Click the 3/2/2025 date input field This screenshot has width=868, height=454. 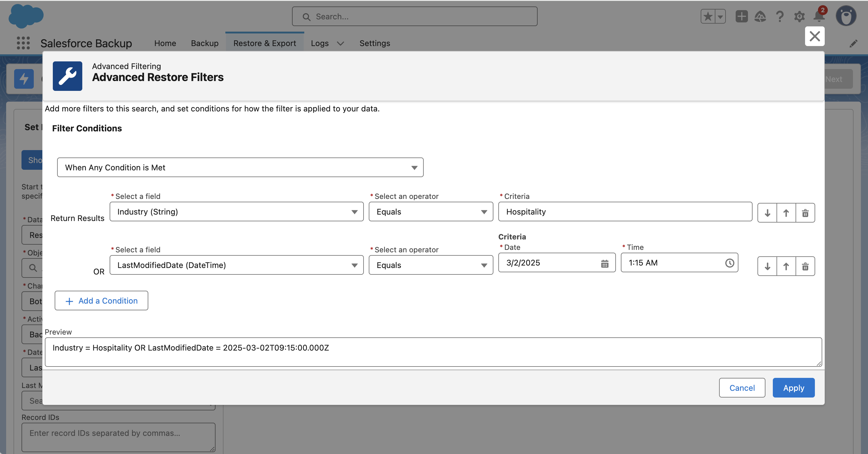(557, 263)
